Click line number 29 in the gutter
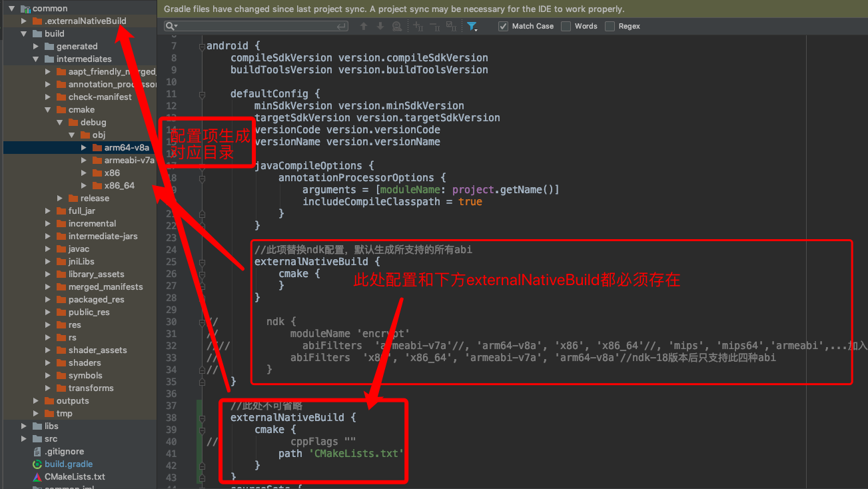868x489 pixels. point(171,310)
